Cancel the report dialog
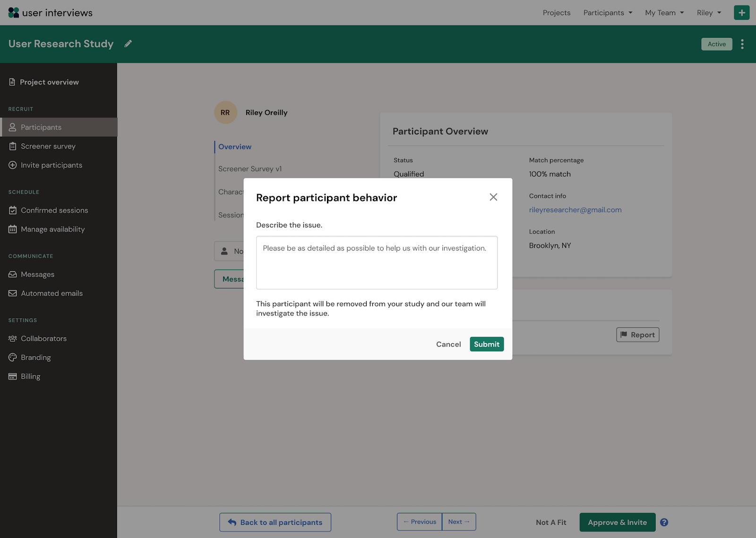The width and height of the screenshot is (756, 538). click(x=448, y=344)
